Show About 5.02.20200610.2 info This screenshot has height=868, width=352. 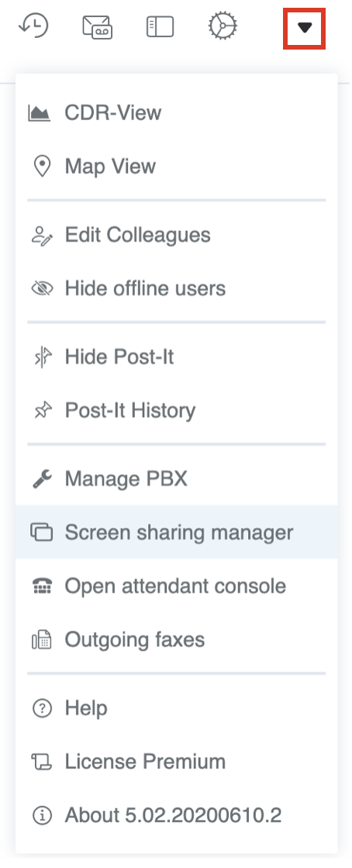pyautogui.click(x=177, y=815)
